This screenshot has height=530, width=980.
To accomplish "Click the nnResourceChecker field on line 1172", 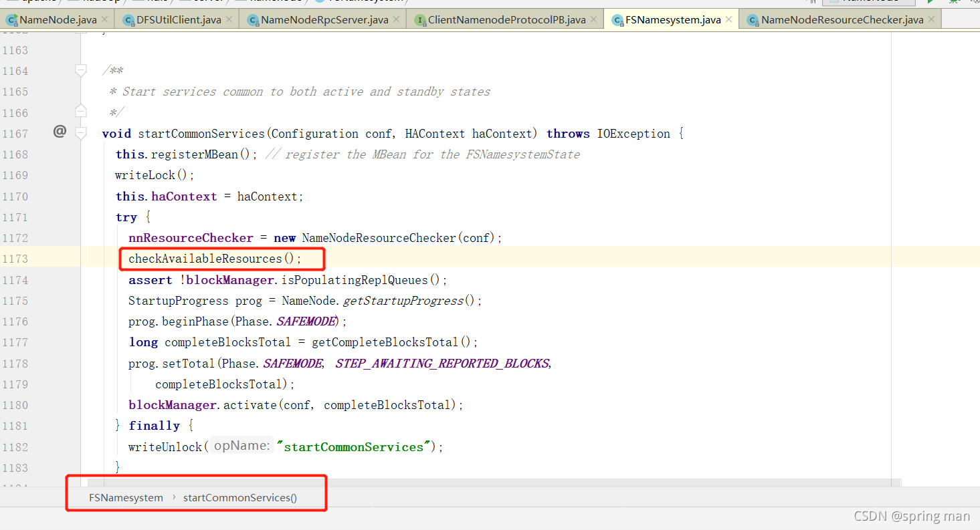I will point(191,238).
